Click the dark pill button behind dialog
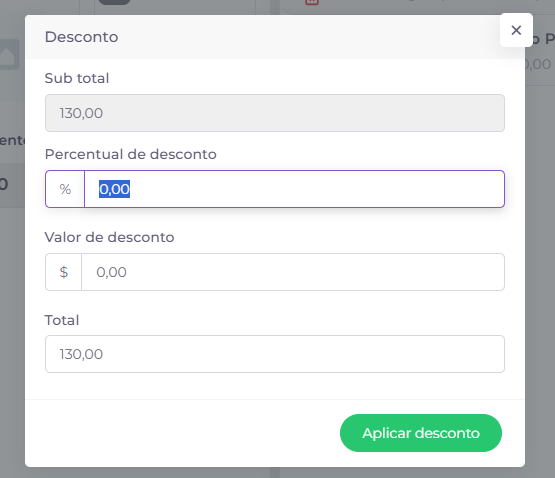Viewport: 555px width, 478px height. coord(114,2)
